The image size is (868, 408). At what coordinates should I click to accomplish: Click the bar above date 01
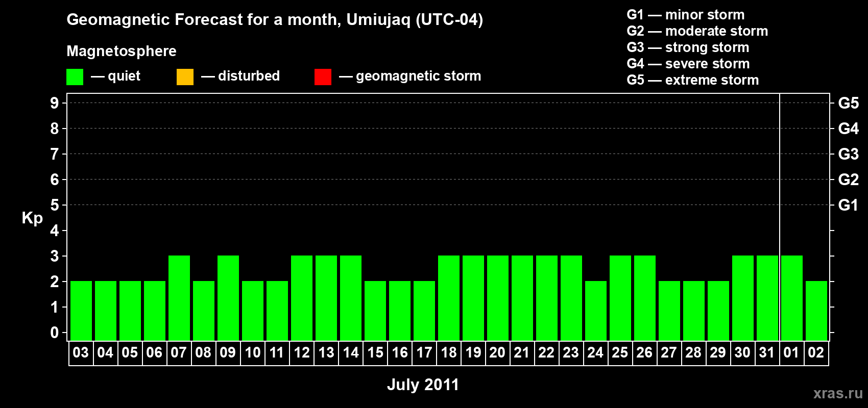coord(792,298)
